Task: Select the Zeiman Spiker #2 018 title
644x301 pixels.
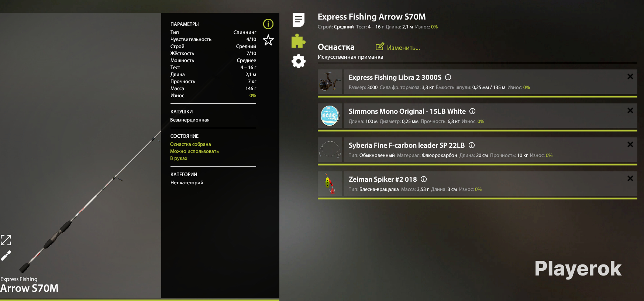Action: click(x=383, y=179)
